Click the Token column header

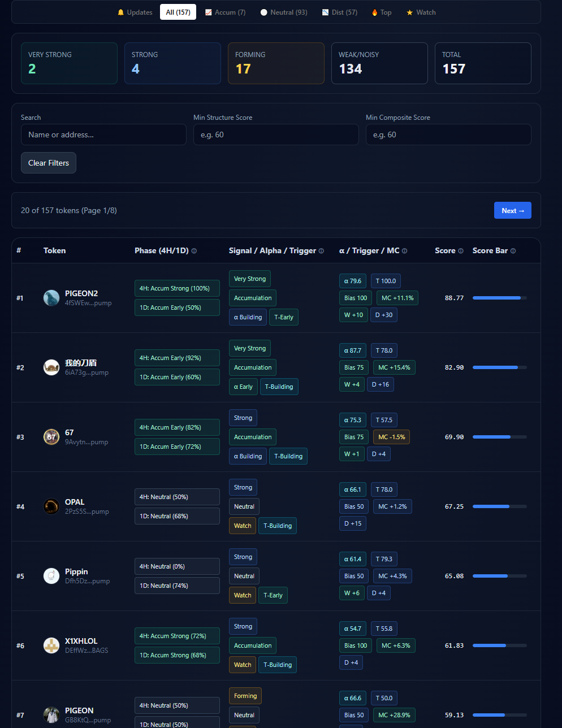point(54,250)
